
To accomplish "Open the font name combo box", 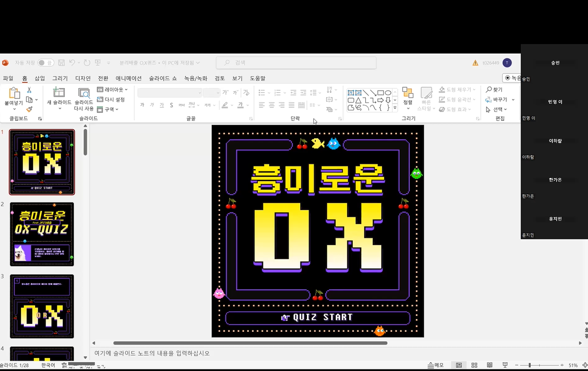I will [170, 92].
